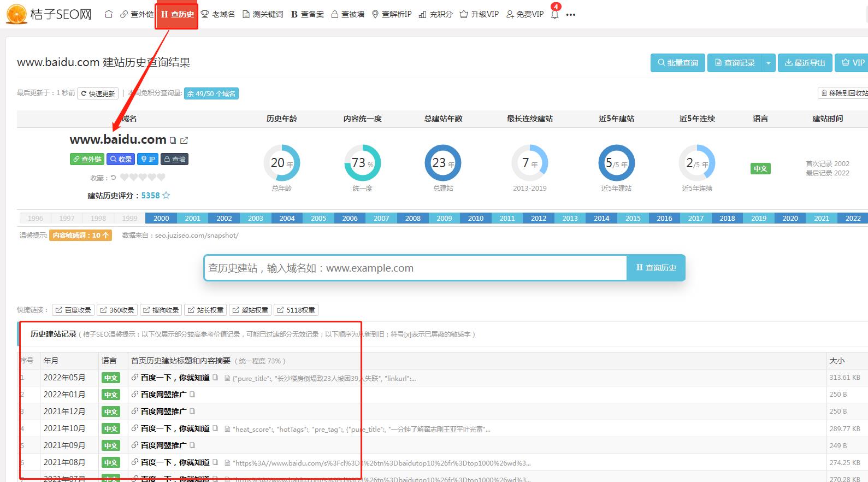Click the 余 49/50 个域名 badge
This screenshot has width=868, height=482.
point(211,93)
